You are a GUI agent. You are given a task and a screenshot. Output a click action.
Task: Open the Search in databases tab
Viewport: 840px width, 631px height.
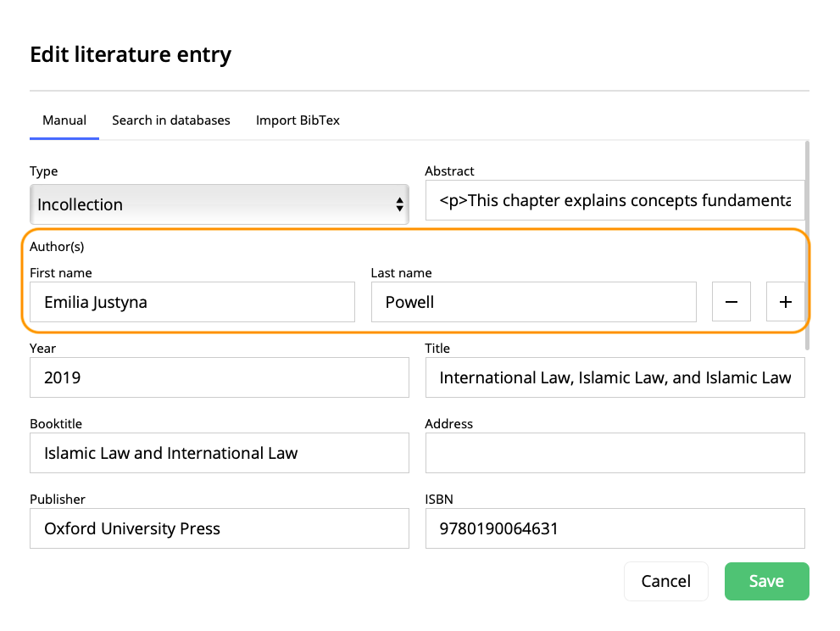click(x=171, y=120)
